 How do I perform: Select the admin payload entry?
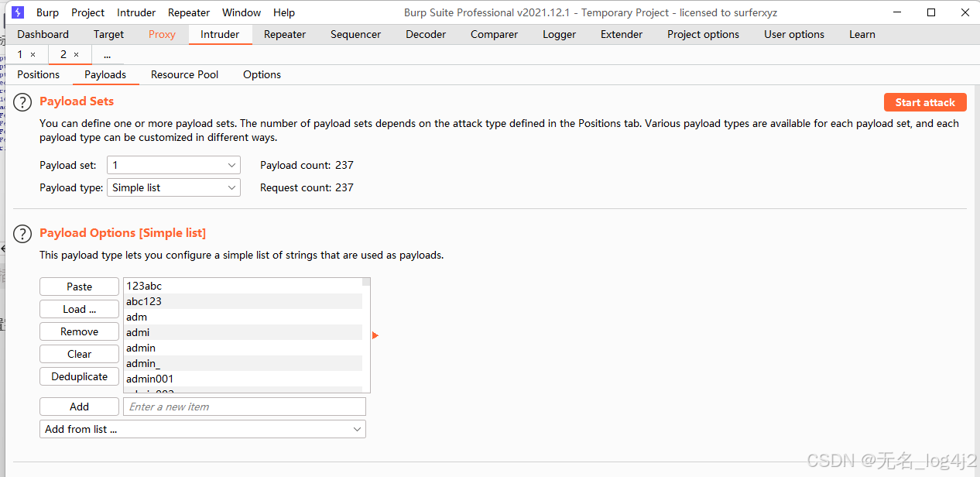[x=243, y=348]
